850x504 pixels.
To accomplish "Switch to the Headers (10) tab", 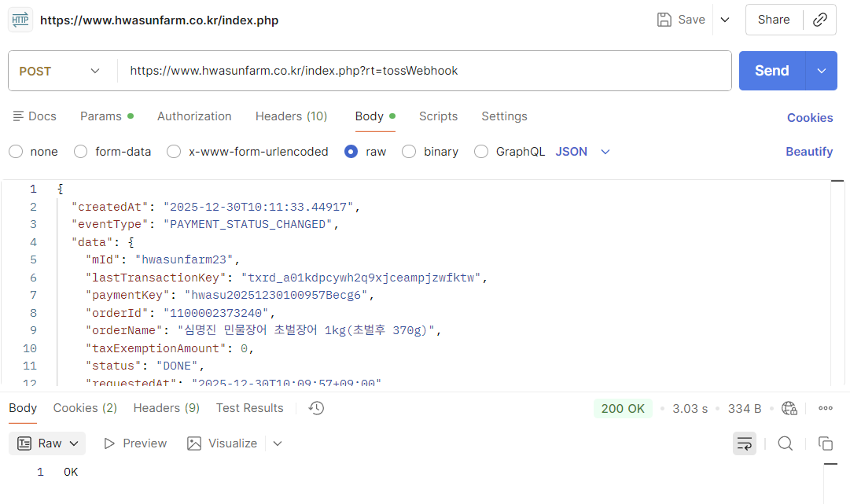I will [x=291, y=116].
